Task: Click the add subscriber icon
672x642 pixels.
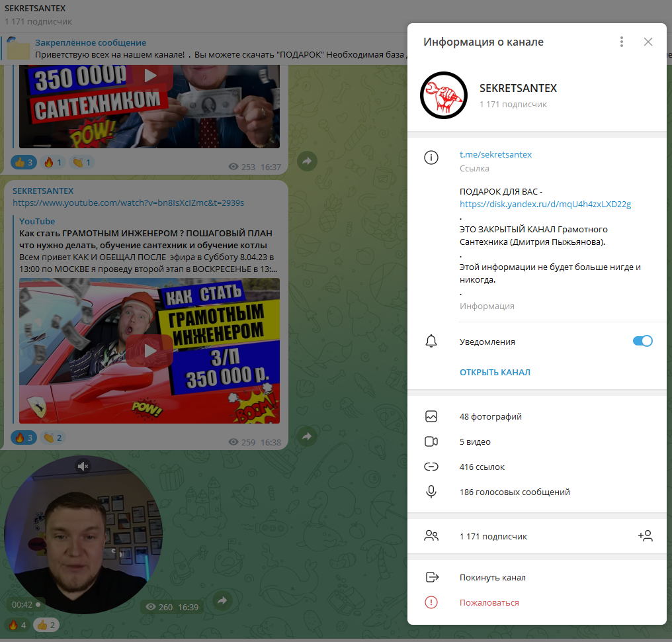Action: pos(645,536)
